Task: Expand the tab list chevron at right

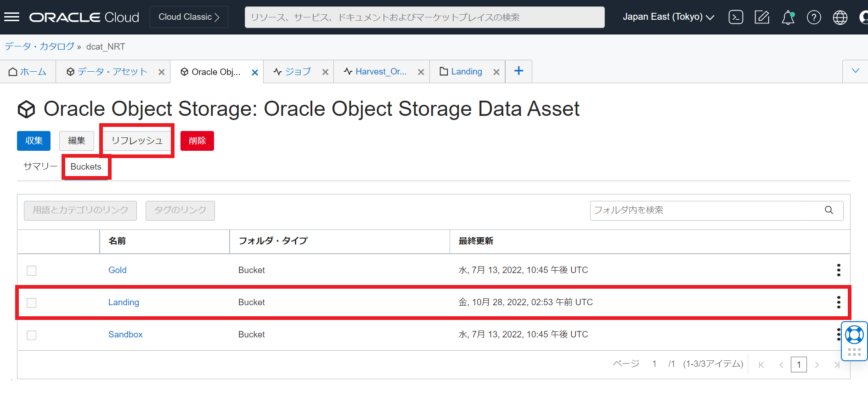Action: pos(855,71)
